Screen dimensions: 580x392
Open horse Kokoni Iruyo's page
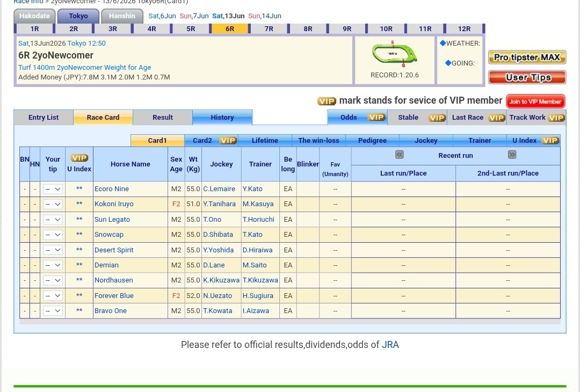pos(114,204)
